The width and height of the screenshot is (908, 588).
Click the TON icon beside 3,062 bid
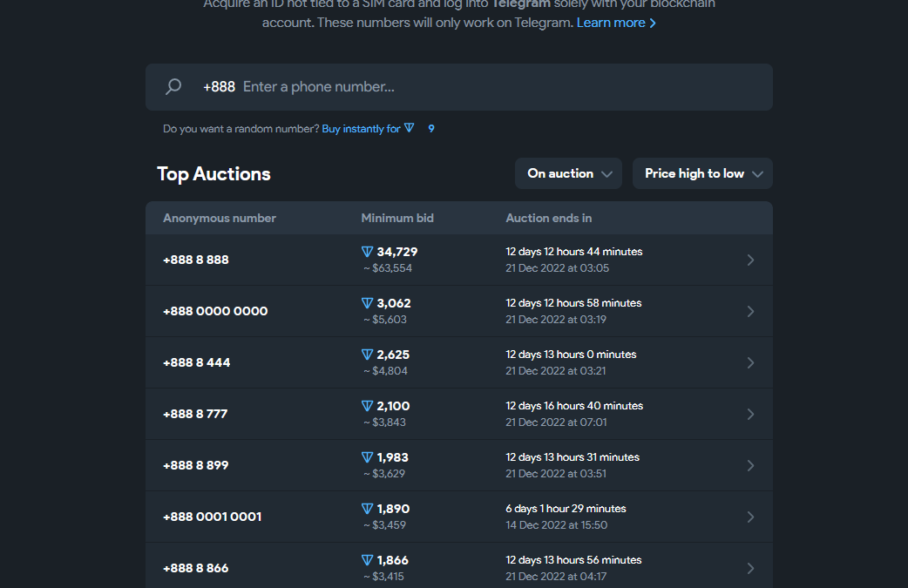pos(367,303)
